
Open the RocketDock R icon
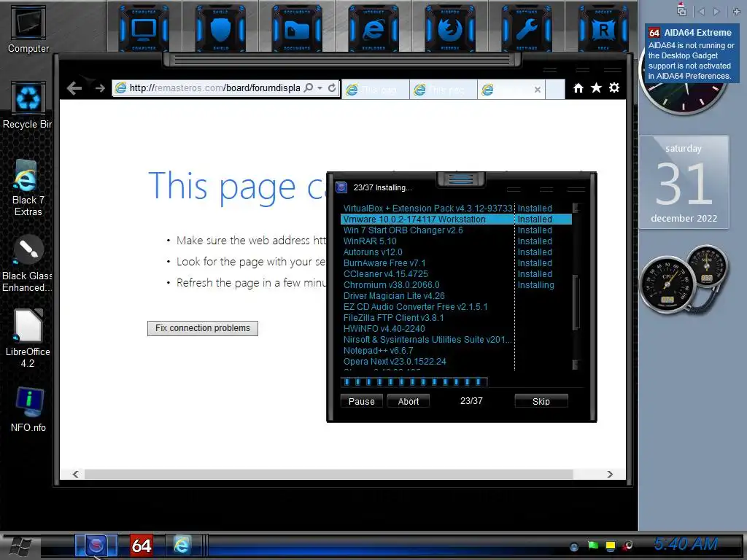click(603, 28)
